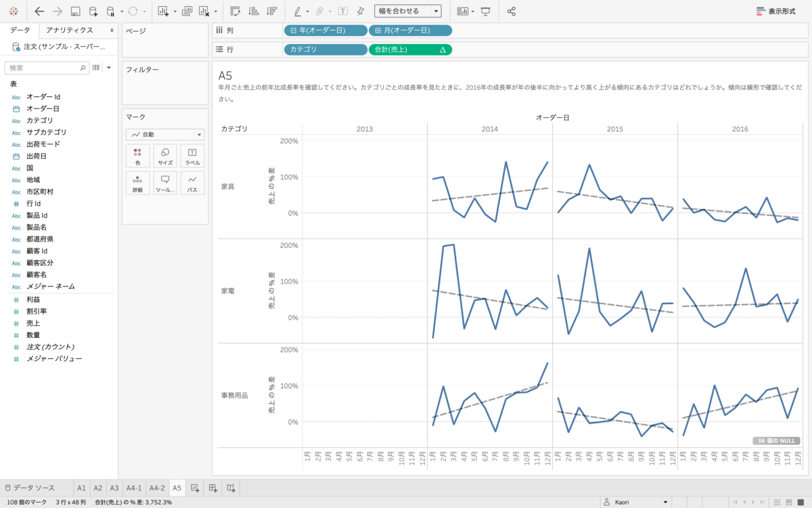This screenshot has height=508, width=812.
Task: Click the Path card in Marks
Action: click(192, 183)
